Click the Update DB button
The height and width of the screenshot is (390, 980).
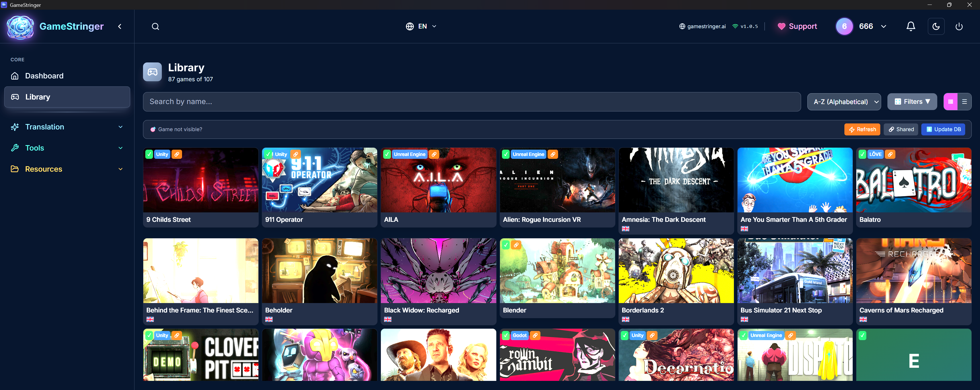943,129
